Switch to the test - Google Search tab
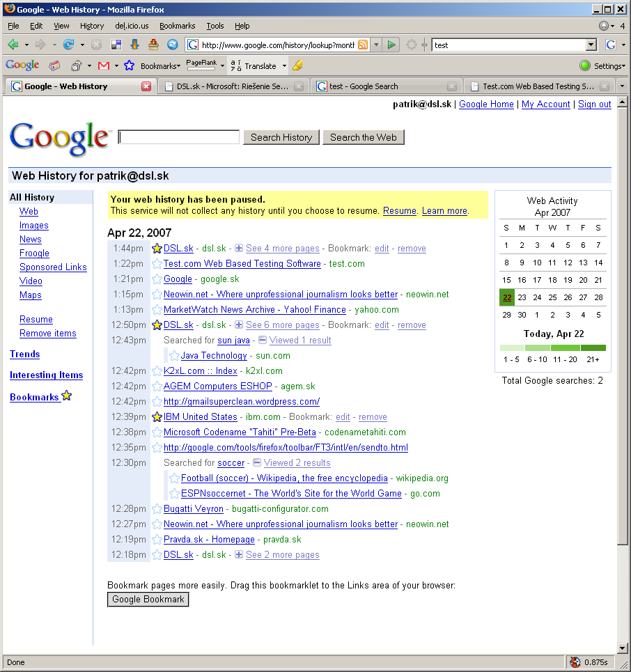 pyautogui.click(x=387, y=86)
